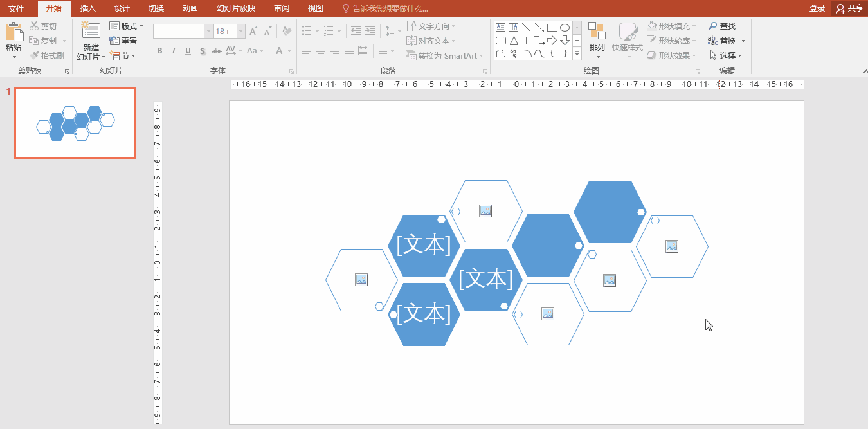The image size is (868, 429).
Task: Select the rounded rectangle shape
Action: coord(500,41)
